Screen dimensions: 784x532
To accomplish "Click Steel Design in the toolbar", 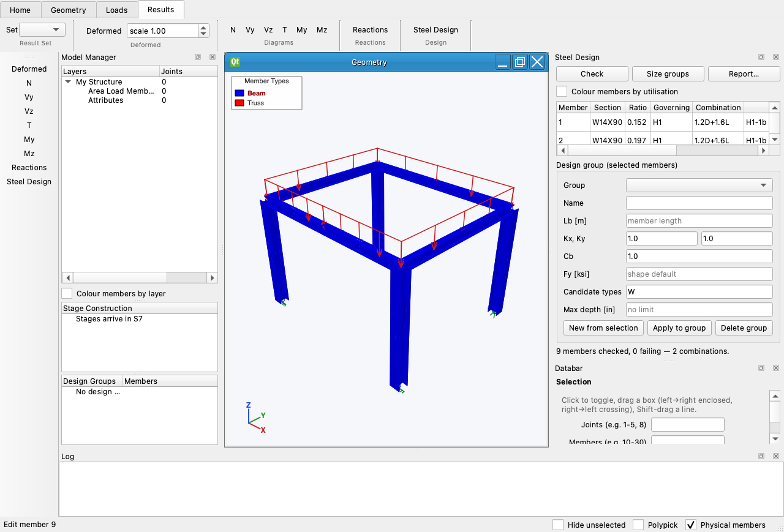I will pyautogui.click(x=435, y=29).
